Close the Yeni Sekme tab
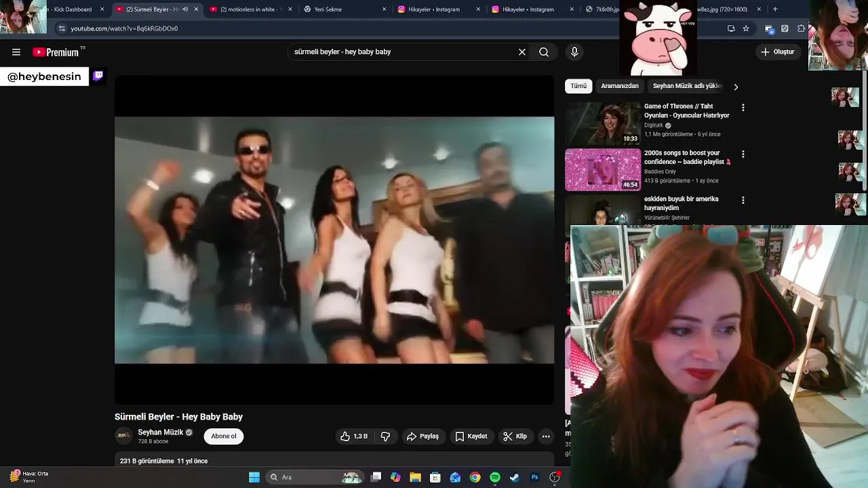The height and width of the screenshot is (488, 868). 384,9
